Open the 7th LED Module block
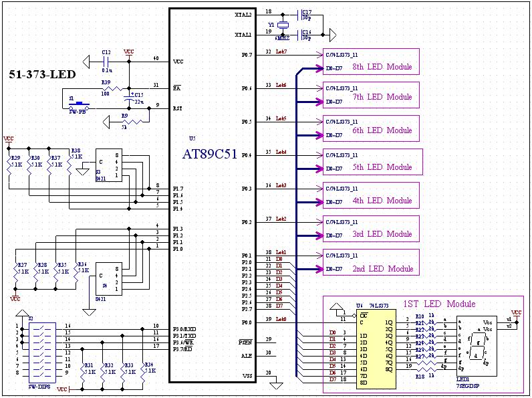 pos(371,95)
